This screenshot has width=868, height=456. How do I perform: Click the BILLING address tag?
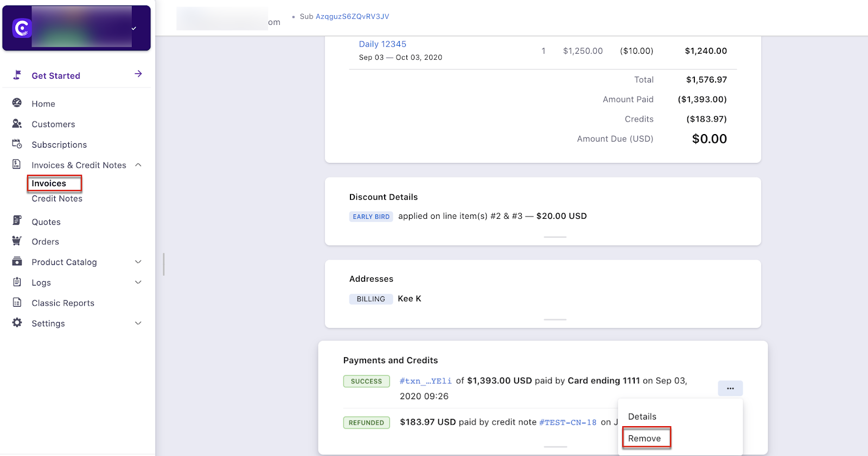371,299
